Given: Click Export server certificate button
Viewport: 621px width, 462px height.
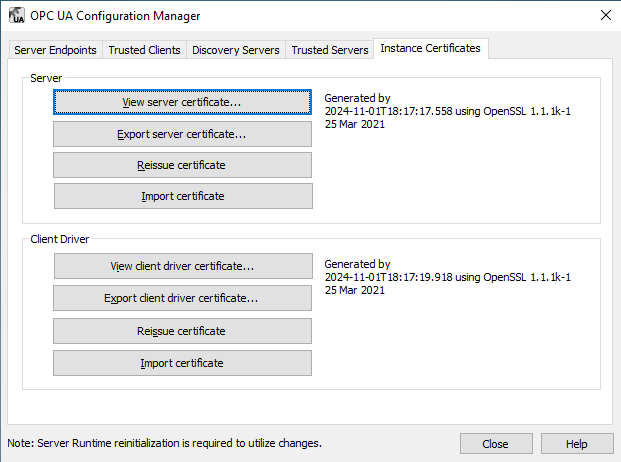Looking at the screenshot, I should (x=182, y=134).
